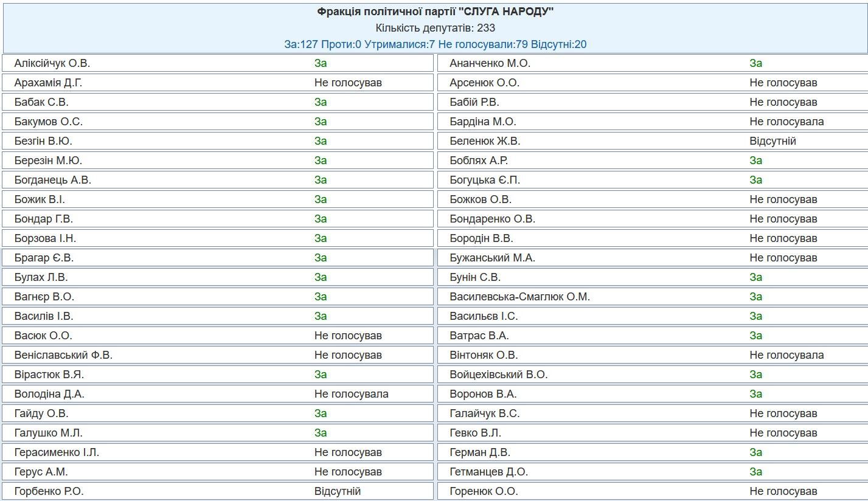Click on Гетманцев Д.О.
Viewport: 868px width, 501px height.
489,472
